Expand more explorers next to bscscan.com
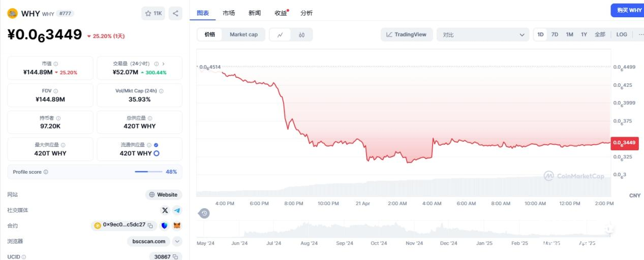Screen dimensions: 644x260 [x=177, y=241]
